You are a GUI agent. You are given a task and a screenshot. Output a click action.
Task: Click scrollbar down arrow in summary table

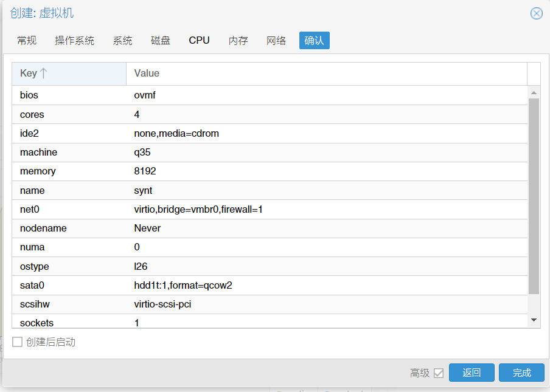[x=534, y=320]
